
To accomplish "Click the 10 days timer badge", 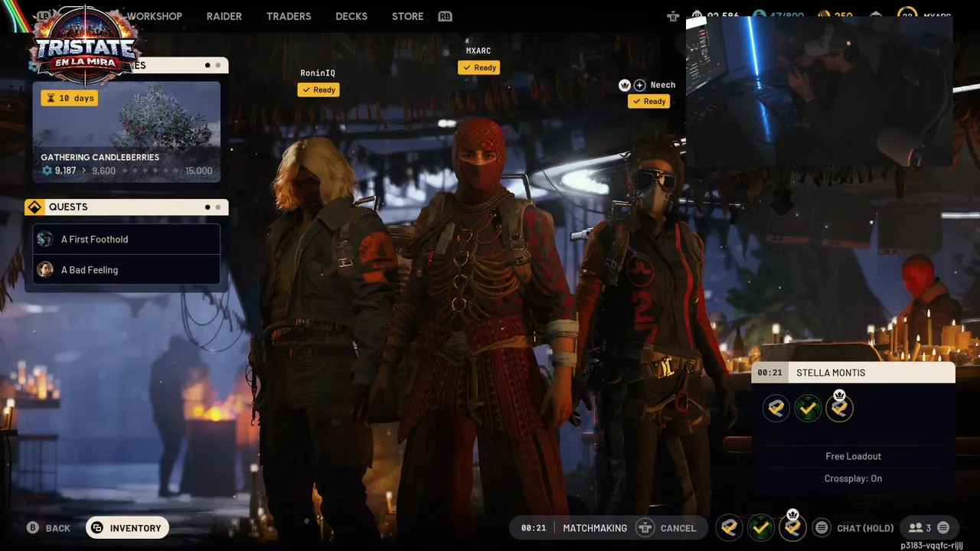I will pos(70,98).
